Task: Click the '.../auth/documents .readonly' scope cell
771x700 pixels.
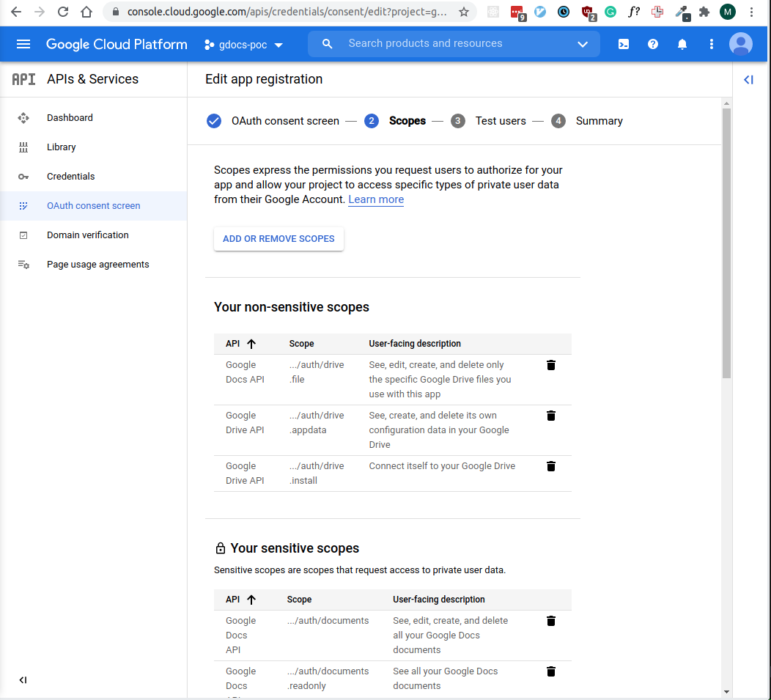Action: tap(328, 678)
